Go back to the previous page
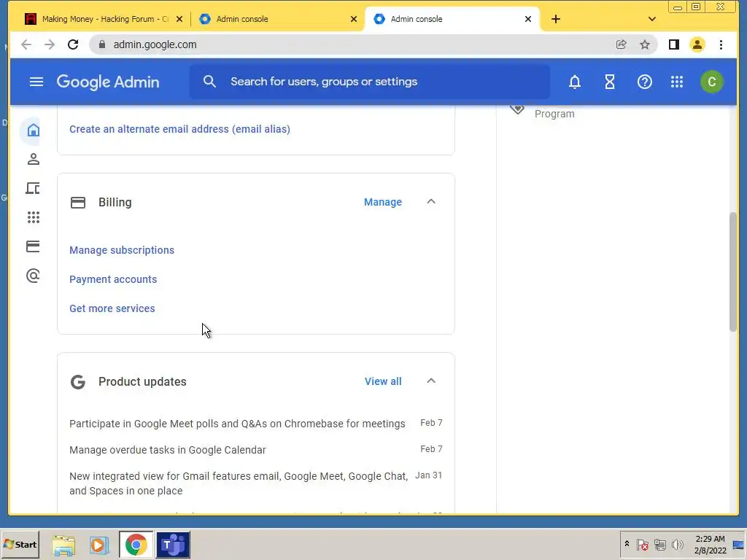747x560 pixels. [x=26, y=44]
